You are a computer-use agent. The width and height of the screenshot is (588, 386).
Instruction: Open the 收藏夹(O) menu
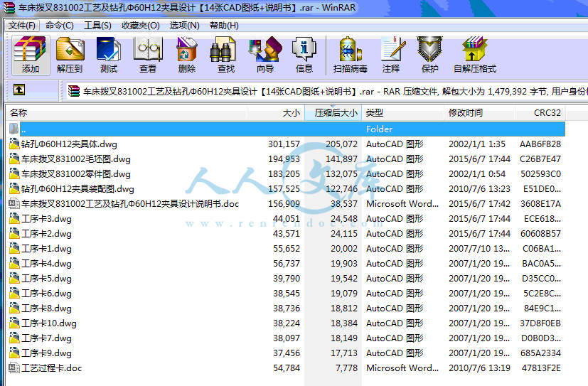click(x=141, y=26)
